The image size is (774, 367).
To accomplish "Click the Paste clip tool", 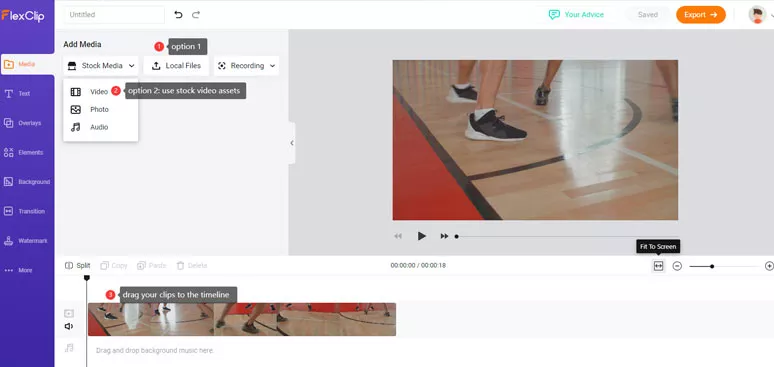I will coord(151,266).
